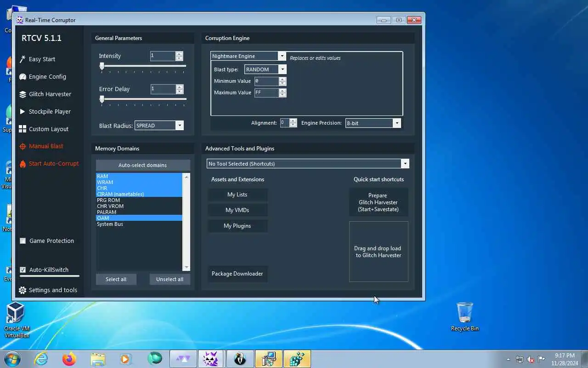Screen dimensions: 588x368
Task: Click Manual Blast button
Action: 46,146
